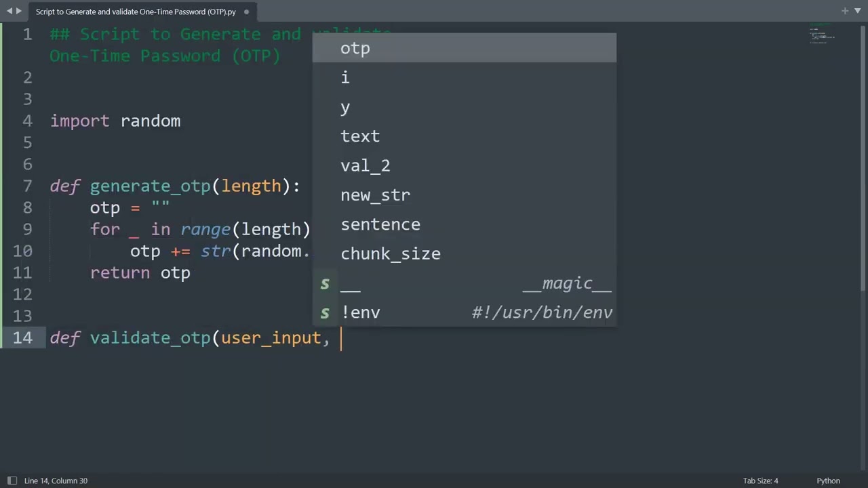This screenshot has height=488, width=868.
Task: Click line number 11 in the gutter
Action: click(22, 272)
